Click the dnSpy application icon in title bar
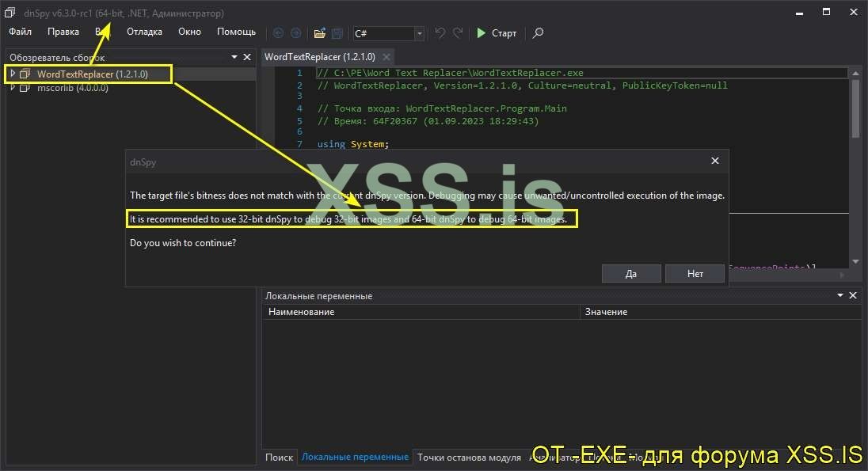 10,12
